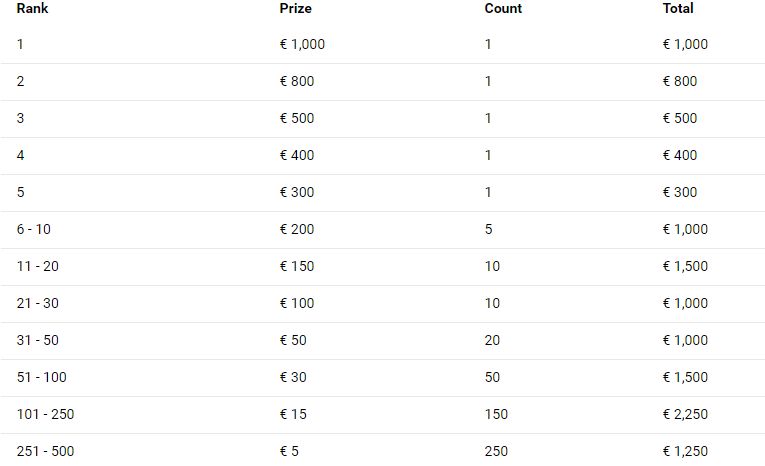Click the € 30 prize cell
Viewport: 765px width, 466px height.
click(293, 377)
